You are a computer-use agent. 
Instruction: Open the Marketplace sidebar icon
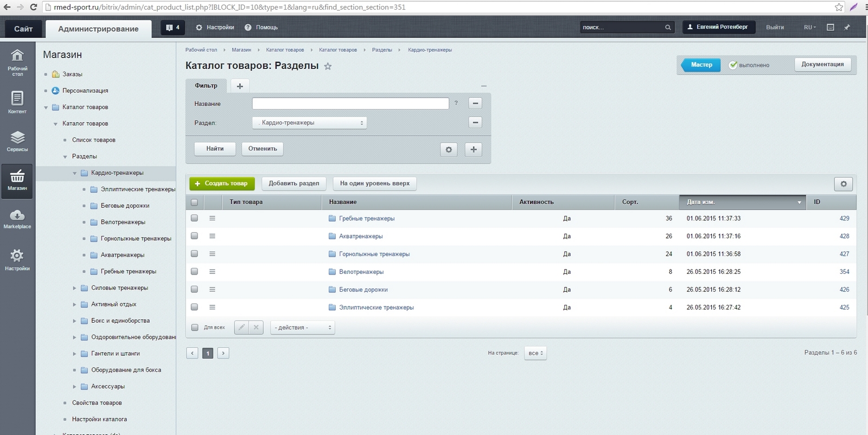coord(17,219)
